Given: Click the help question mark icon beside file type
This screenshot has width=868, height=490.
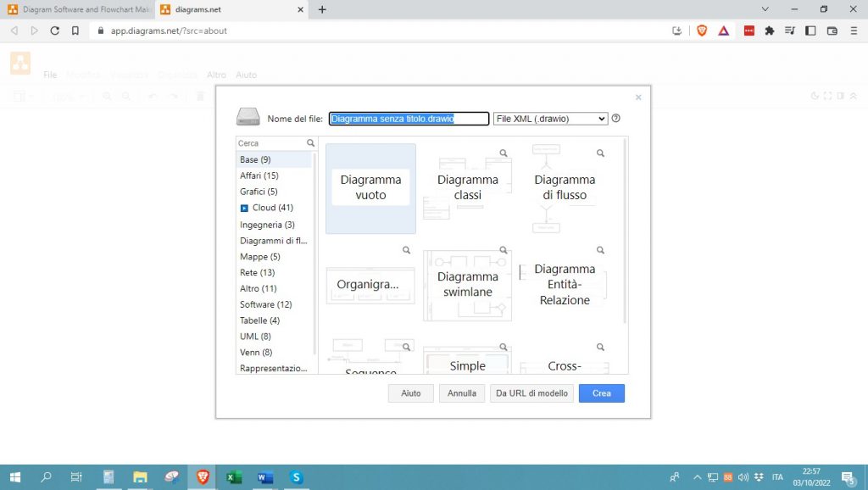Looking at the screenshot, I should tap(616, 119).
